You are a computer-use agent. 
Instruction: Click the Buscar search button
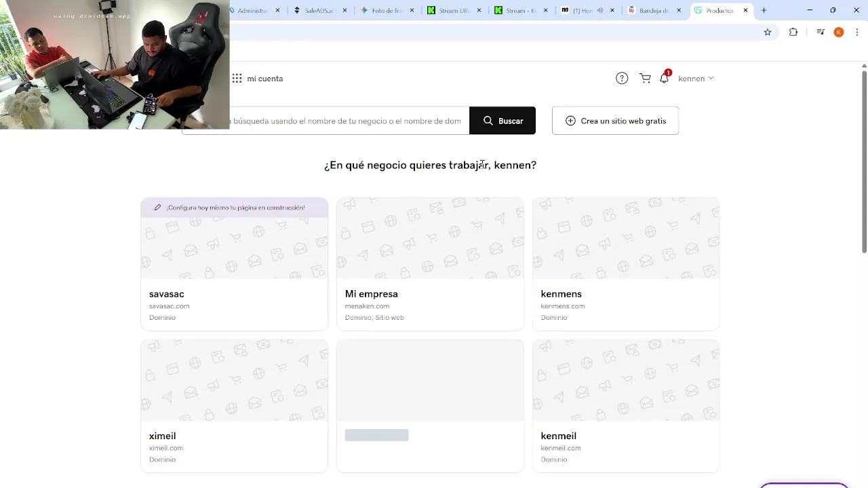point(502,121)
